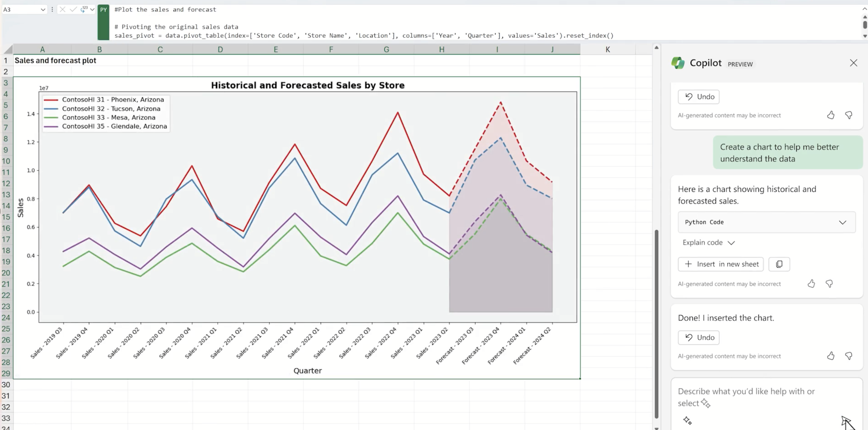Click the Select All corner triangle

click(8, 49)
